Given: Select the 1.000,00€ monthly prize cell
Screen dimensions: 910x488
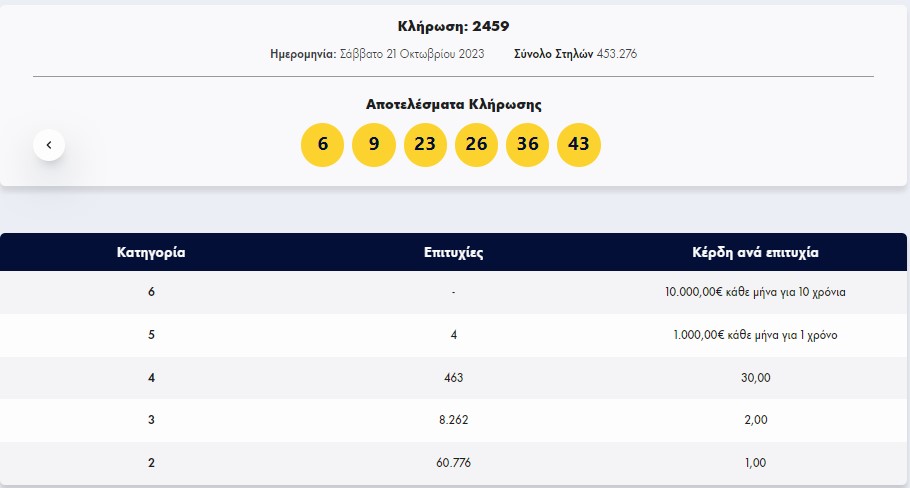Looking at the screenshot, I should [x=755, y=335].
